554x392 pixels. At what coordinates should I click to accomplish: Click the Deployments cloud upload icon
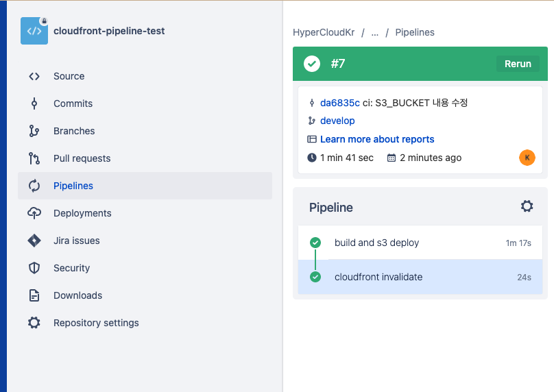pyautogui.click(x=34, y=213)
